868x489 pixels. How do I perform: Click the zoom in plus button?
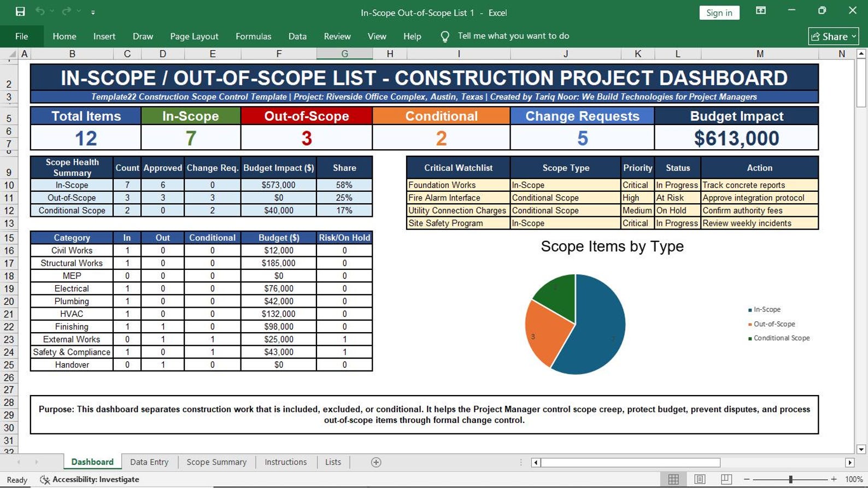pos(834,479)
